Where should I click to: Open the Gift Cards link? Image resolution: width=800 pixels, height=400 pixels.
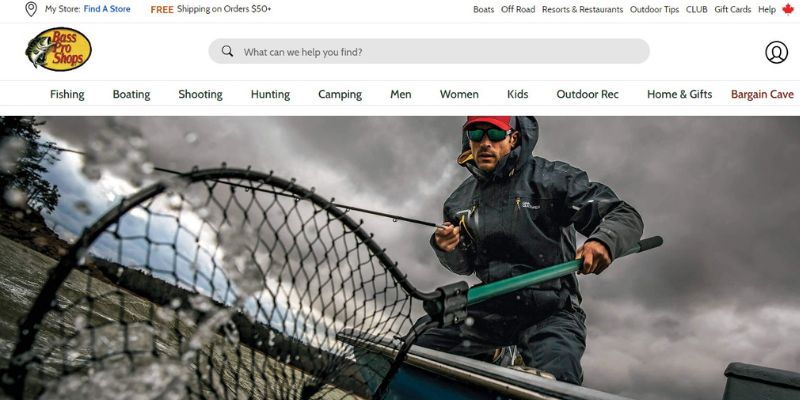pos(733,9)
